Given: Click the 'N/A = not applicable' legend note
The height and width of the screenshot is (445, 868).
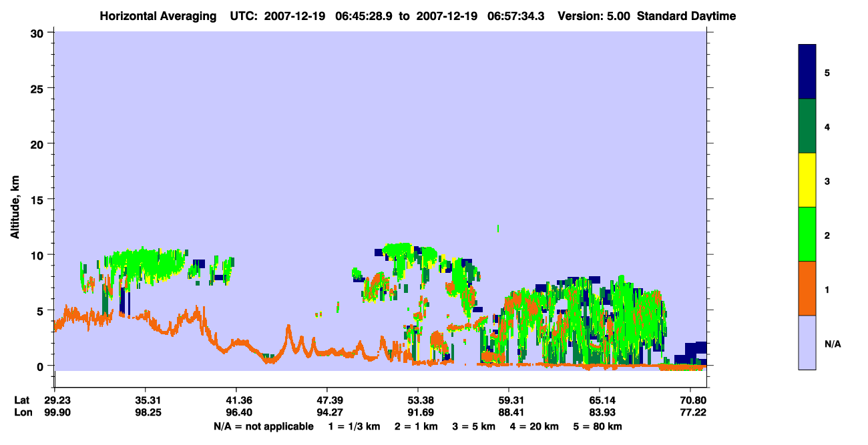Looking at the screenshot, I should tap(264, 426).
